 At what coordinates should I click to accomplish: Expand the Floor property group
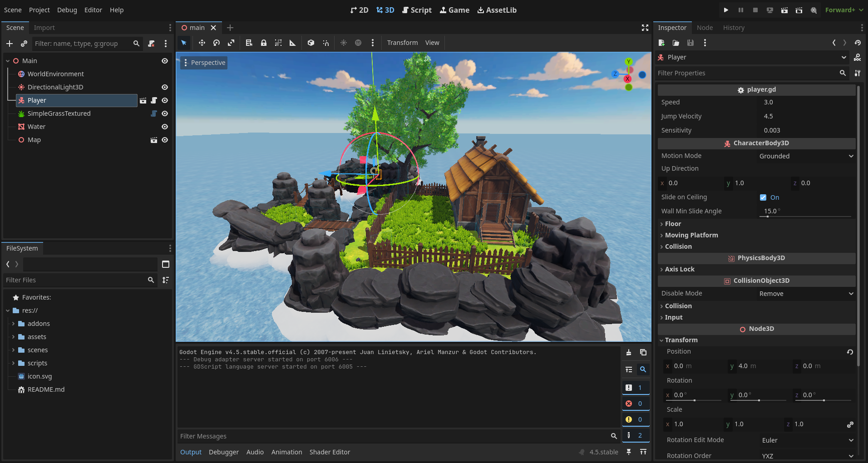(673, 223)
